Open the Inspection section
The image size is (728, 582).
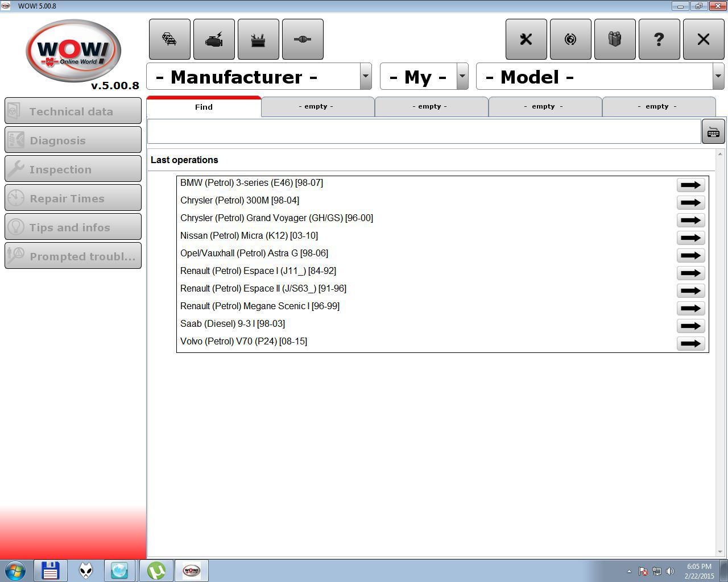(73, 169)
